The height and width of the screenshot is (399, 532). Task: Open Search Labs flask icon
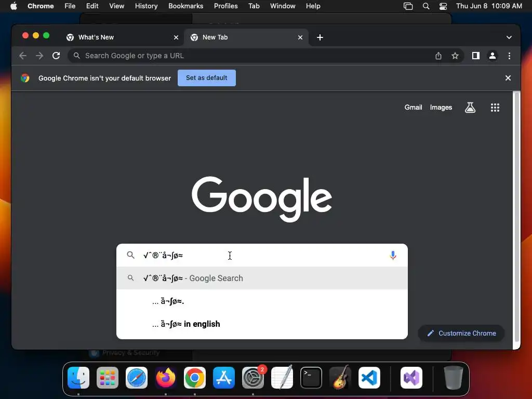pyautogui.click(x=470, y=108)
